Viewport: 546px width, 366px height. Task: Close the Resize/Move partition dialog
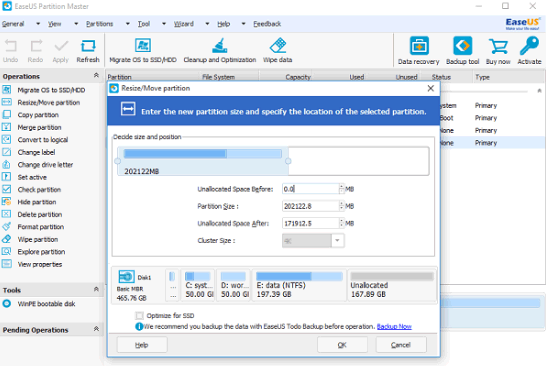pos(431,88)
